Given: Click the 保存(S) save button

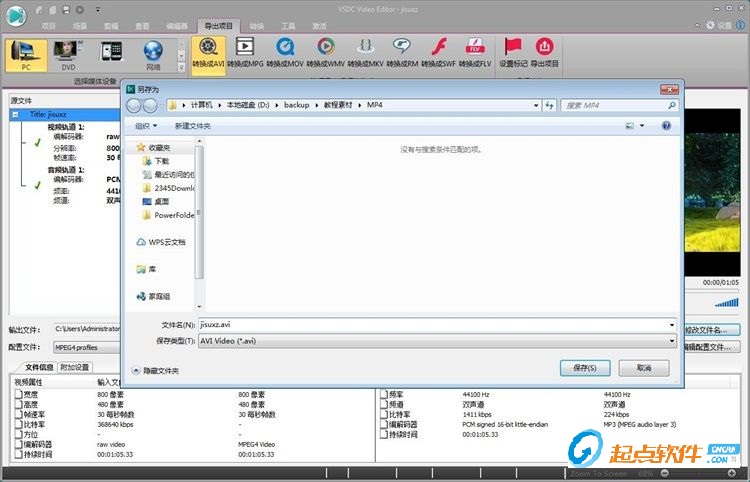Looking at the screenshot, I should (x=585, y=368).
